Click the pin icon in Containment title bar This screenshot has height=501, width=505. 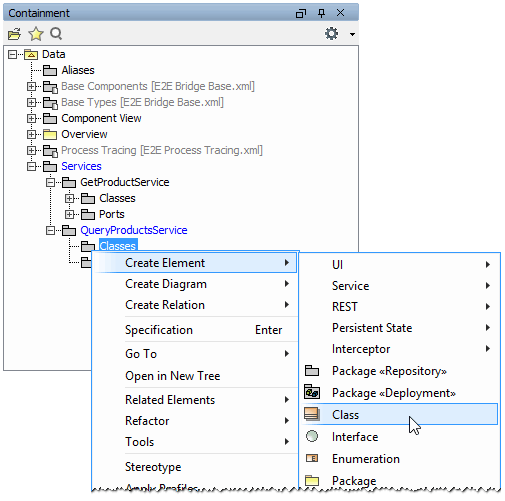321,13
